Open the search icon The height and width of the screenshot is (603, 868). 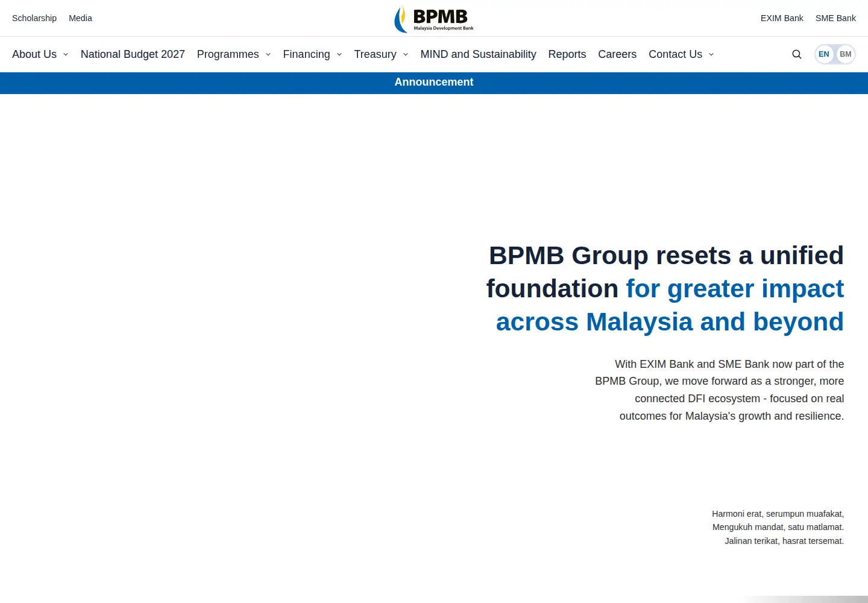coord(797,54)
